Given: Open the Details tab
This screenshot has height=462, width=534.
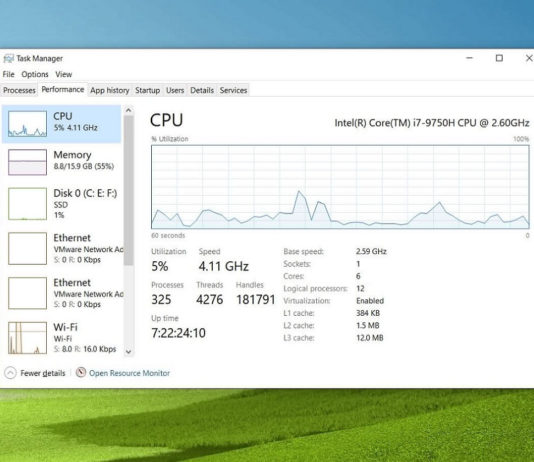Looking at the screenshot, I should (202, 90).
